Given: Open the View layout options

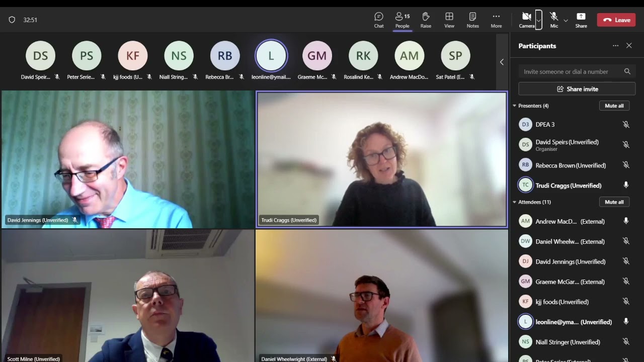Looking at the screenshot, I should (449, 20).
